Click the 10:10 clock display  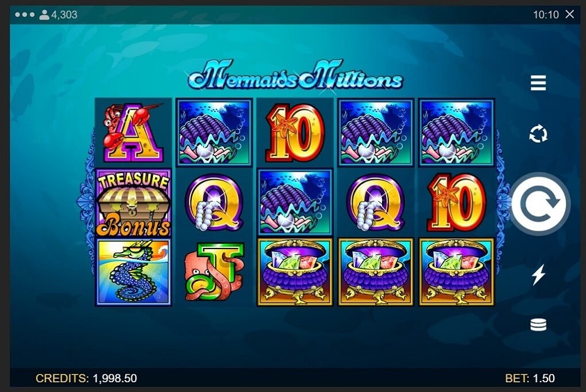pos(546,14)
